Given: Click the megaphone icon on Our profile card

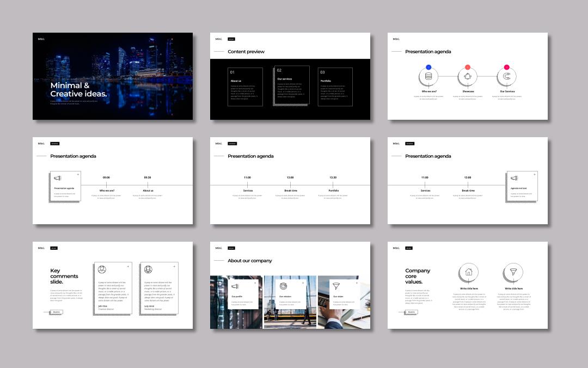Looking at the screenshot, I should pyautogui.click(x=235, y=286).
